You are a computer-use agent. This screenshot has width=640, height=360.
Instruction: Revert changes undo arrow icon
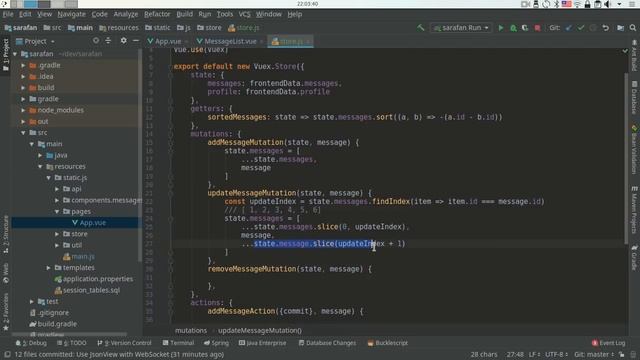pos(606,28)
